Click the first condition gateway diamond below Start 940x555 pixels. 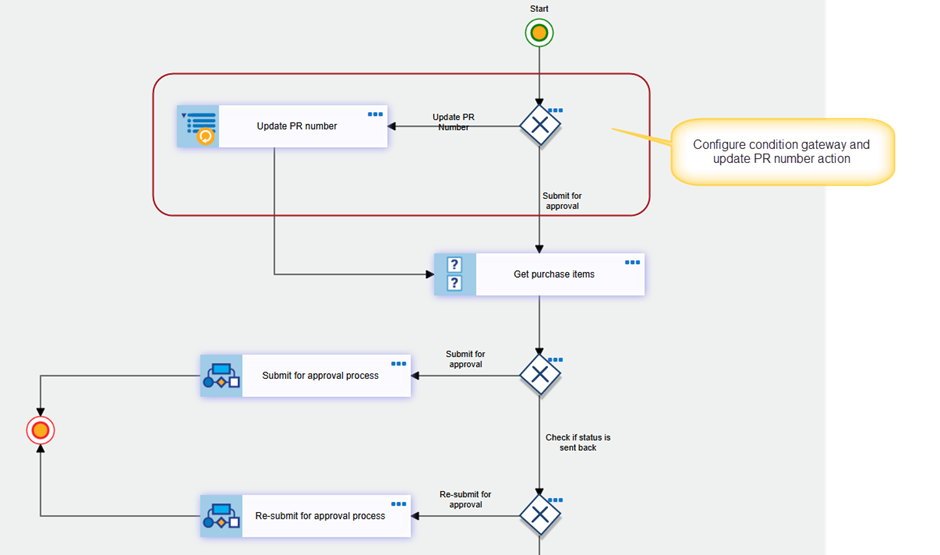click(540, 125)
